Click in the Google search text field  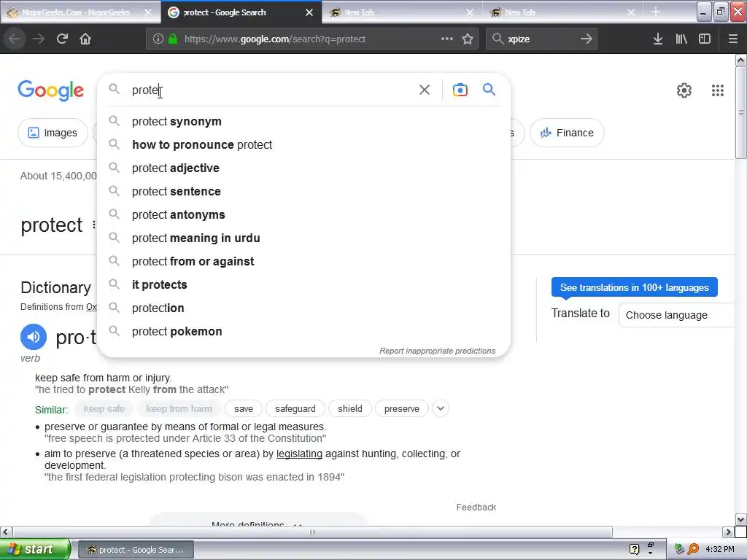(x=271, y=90)
